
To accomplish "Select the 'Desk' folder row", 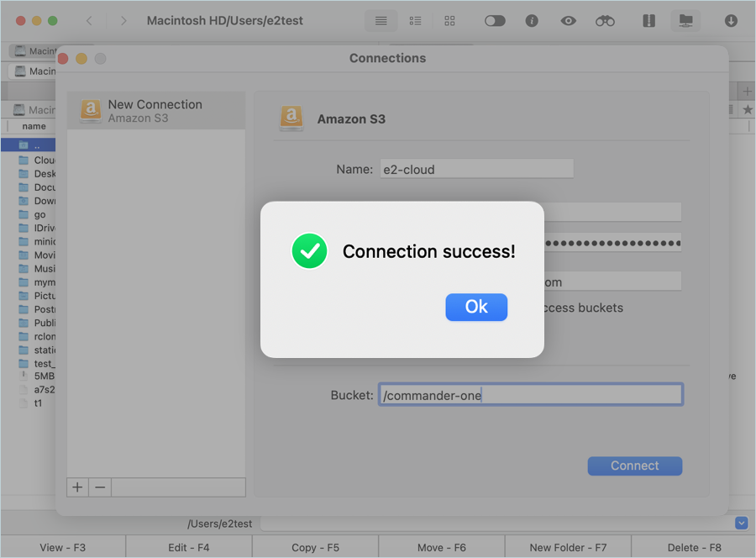I will [29, 174].
